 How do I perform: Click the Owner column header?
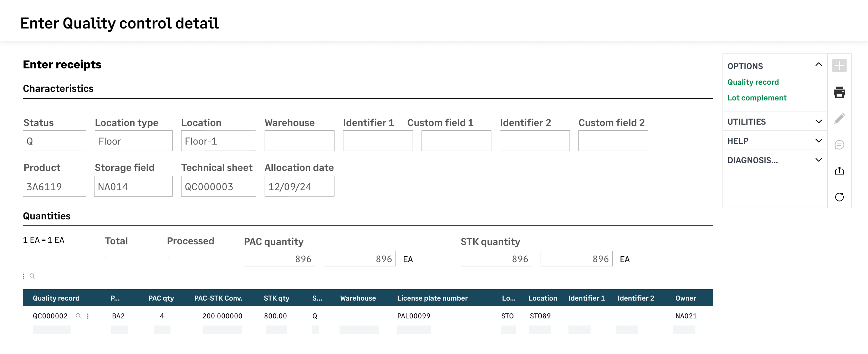coord(685,298)
